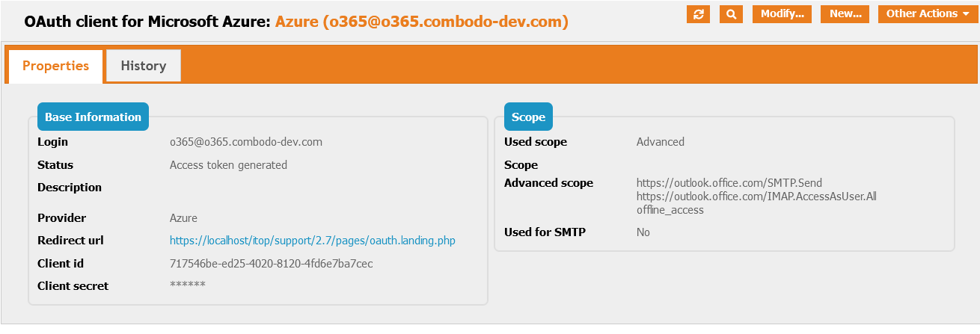Expand the Other Actions dropdown
The height and width of the screenshot is (334, 980).
pyautogui.click(x=927, y=13)
